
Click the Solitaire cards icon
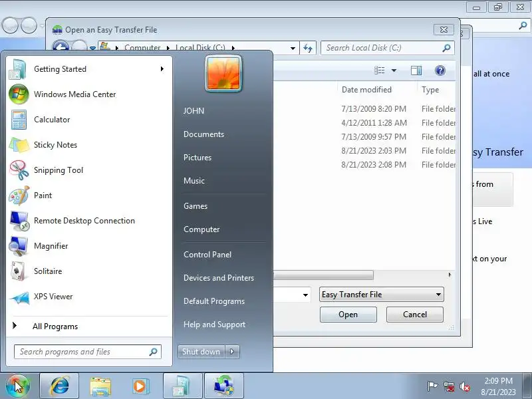tap(19, 271)
